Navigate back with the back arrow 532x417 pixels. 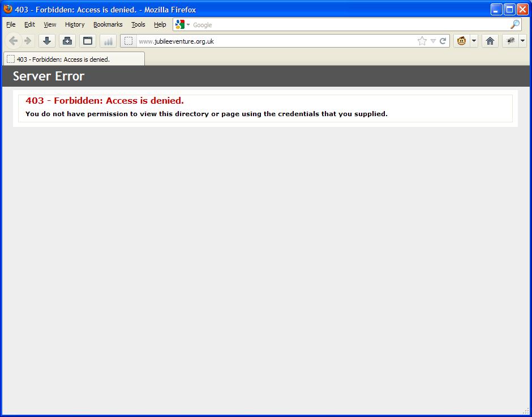pyautogui.click(x=13, y=40)
